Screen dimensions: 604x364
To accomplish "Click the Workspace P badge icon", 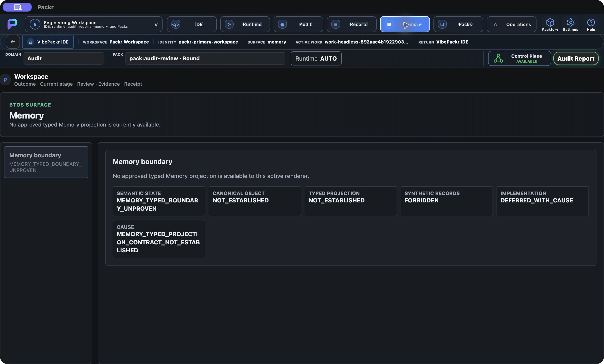I will point(5,80).
